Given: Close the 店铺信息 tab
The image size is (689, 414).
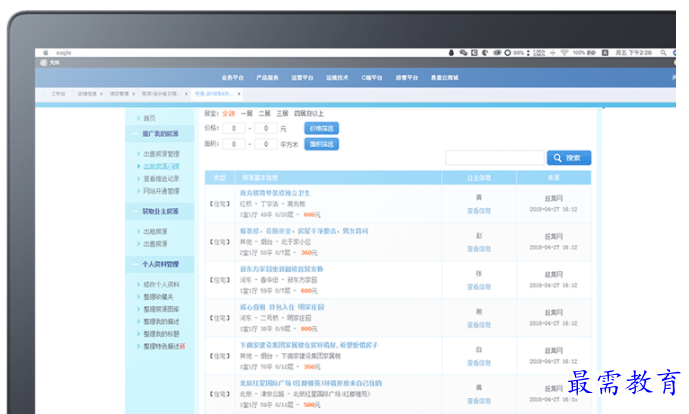Looking at the screenshot, I should click(x=102, y=94).
